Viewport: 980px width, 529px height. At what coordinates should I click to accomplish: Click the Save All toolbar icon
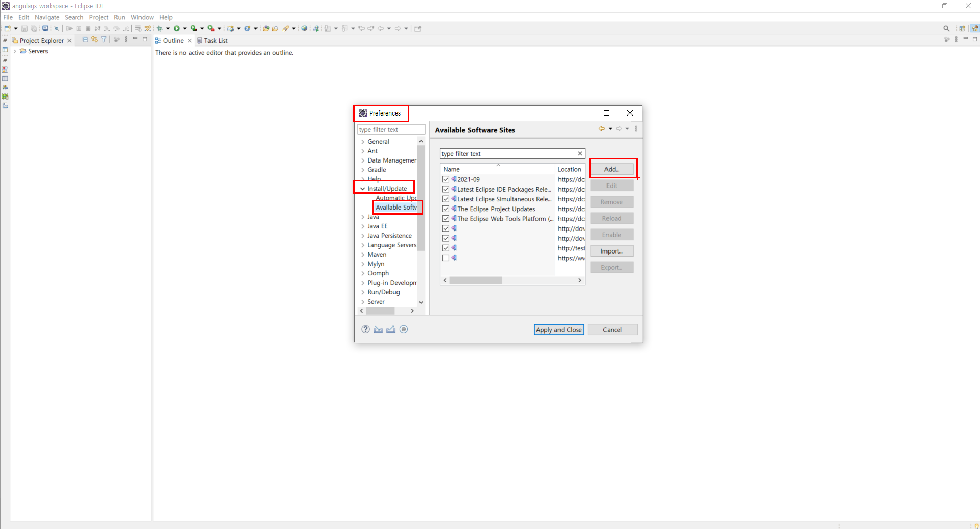(34, 28)
